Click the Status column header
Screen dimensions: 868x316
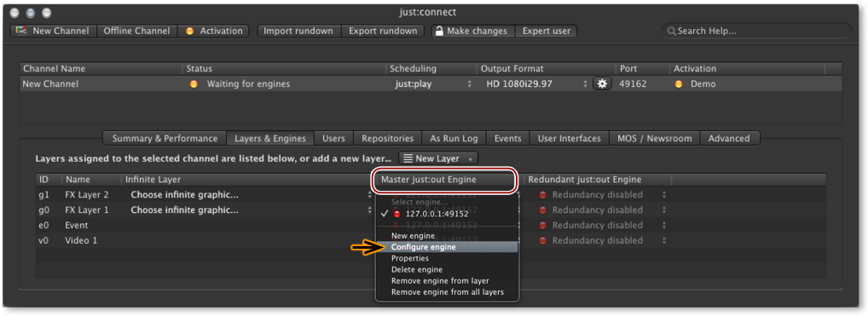click(x=285, y=69)
